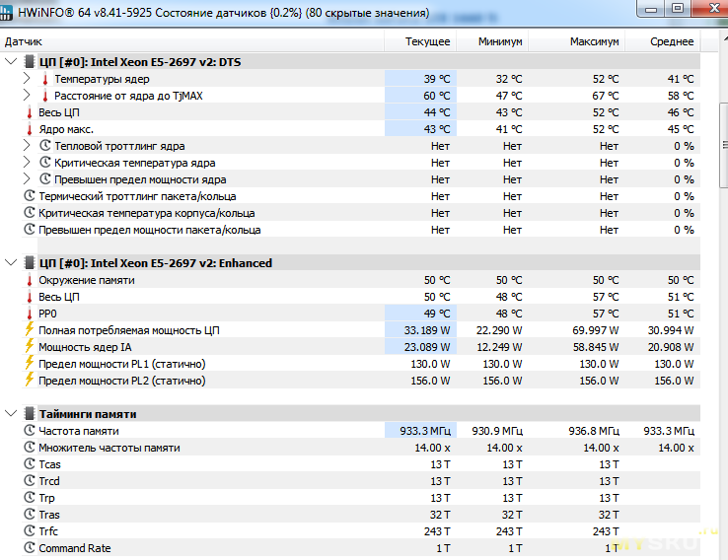Expand Тепловой троттлинг ядра row
The width and height of the screenshot is (728, 560).
pyautogui.click(x=28, y=146)
